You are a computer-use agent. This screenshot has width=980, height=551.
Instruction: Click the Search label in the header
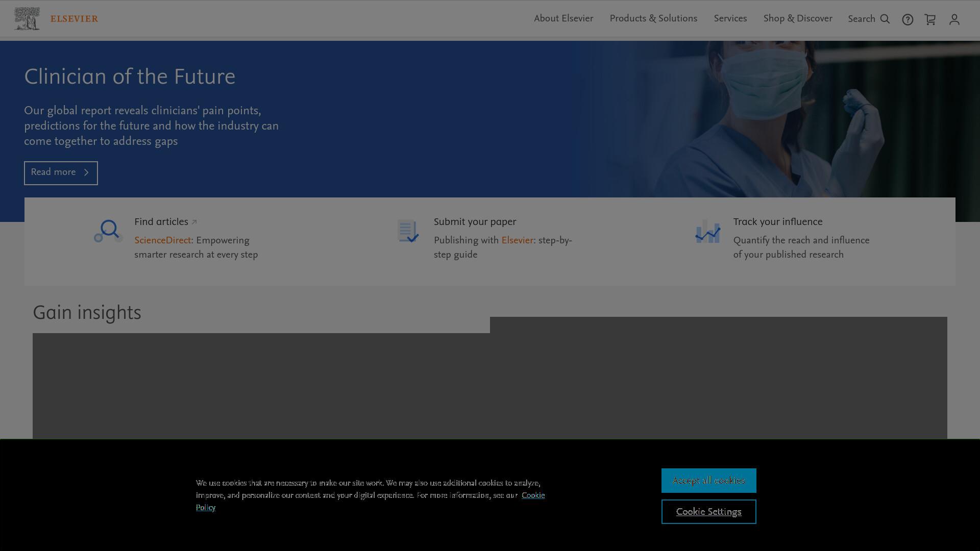[862, 19]
